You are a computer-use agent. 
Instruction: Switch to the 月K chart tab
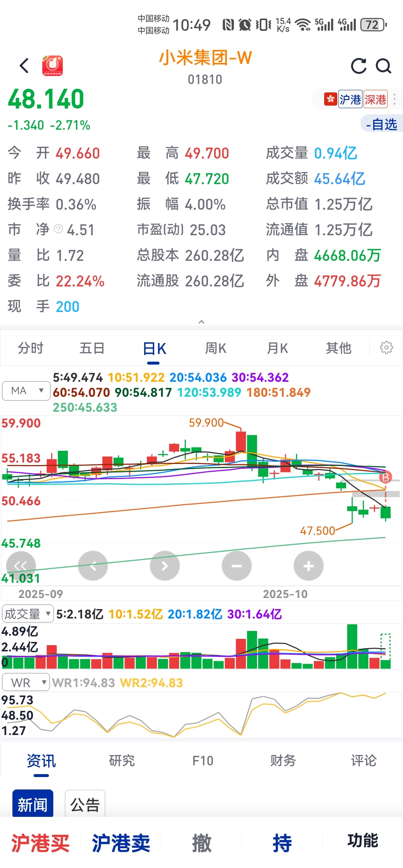click(x=277, y=348)
